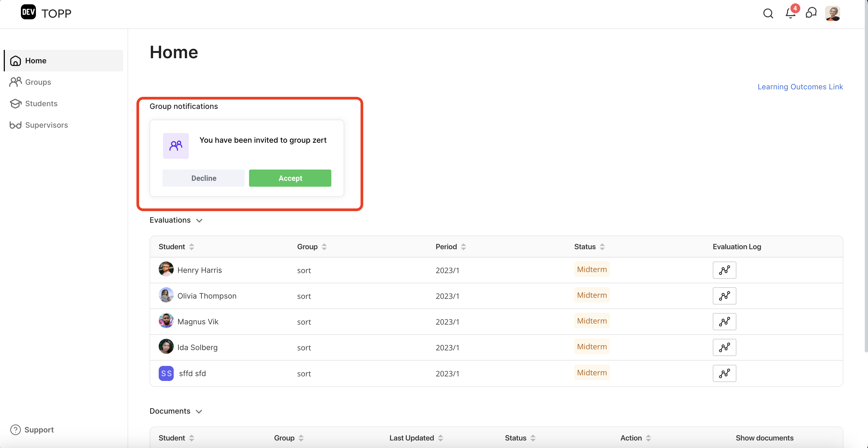
Task: Collapse the Evaluations section chevron
Action: click(x=199, y=221)
